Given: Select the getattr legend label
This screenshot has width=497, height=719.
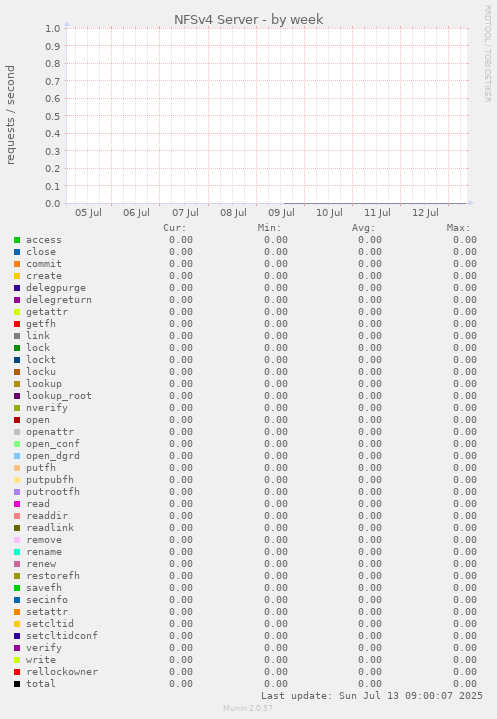Looking at the screenshot, I should [47, 312].
